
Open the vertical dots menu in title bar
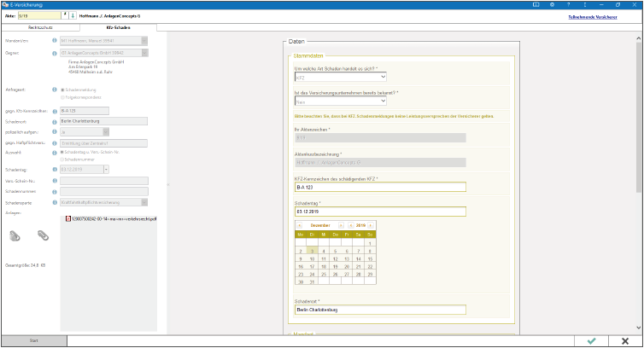pyautogui.click(x=585, y=4)
